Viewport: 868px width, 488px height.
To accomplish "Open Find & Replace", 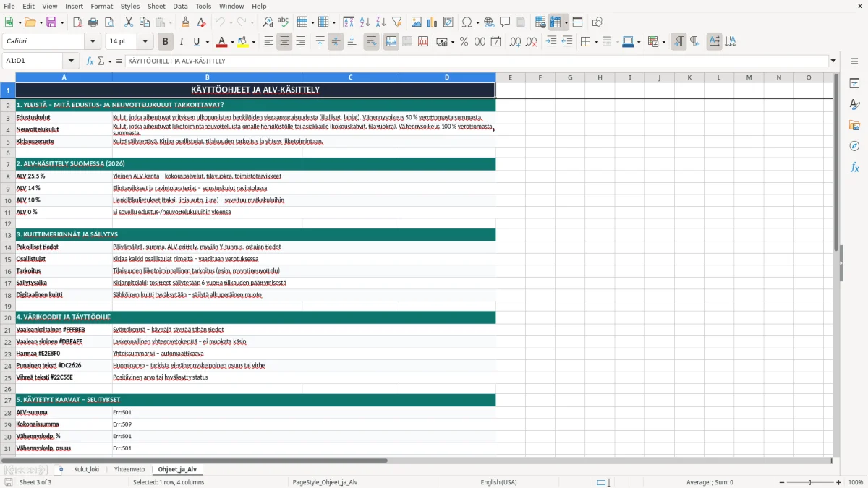I will (268, 22).
